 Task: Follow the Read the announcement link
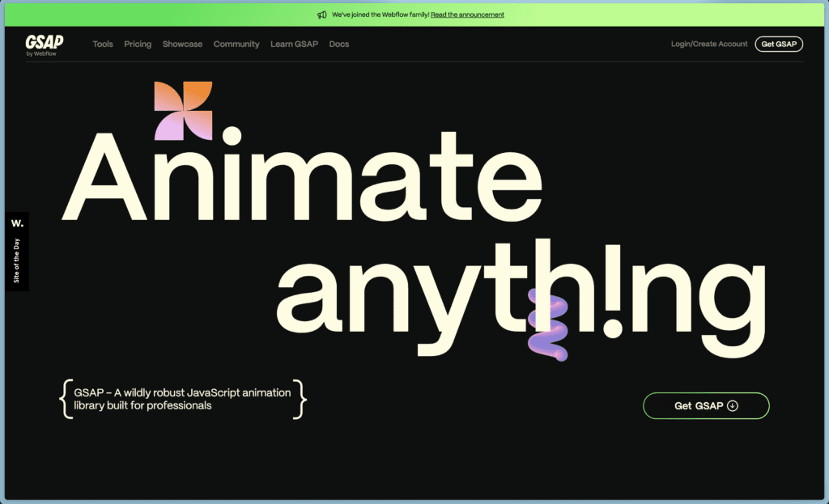[x=467, y=15]
